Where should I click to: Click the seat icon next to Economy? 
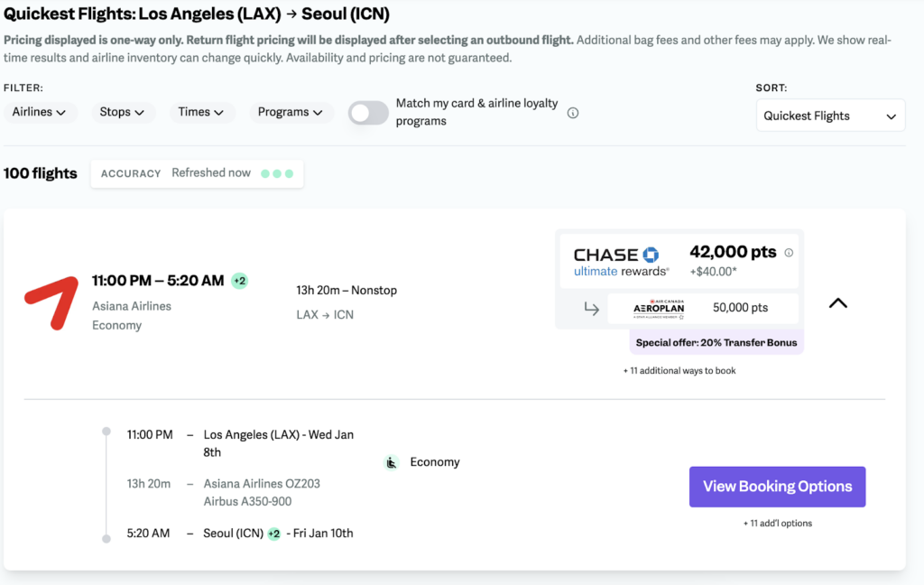(x=392, y=462)
